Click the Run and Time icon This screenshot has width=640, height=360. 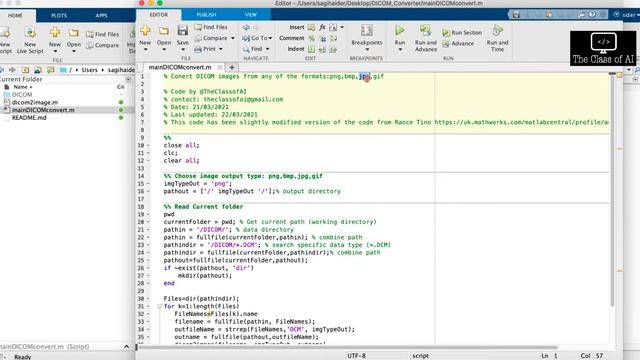click(497, 31)
